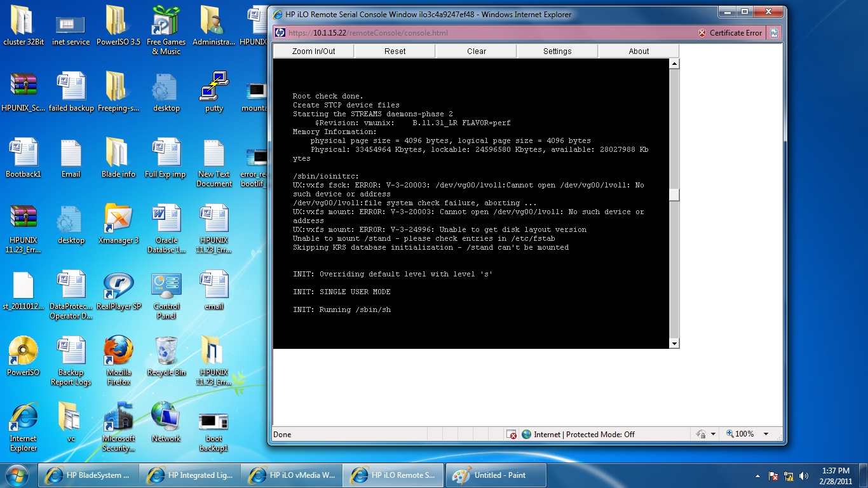Select the Freeping-s folder icon
The height and width of the screenshot is (488, 868).
click(x=118, y=93)
